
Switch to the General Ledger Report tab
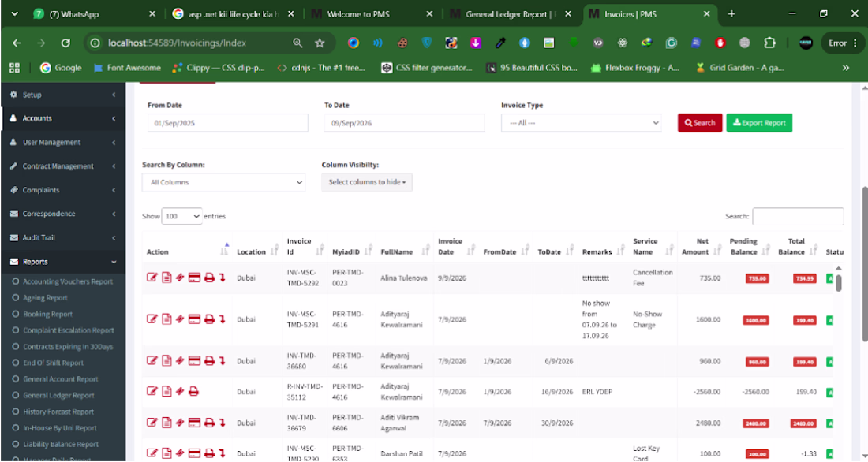(x=511, y=14)
